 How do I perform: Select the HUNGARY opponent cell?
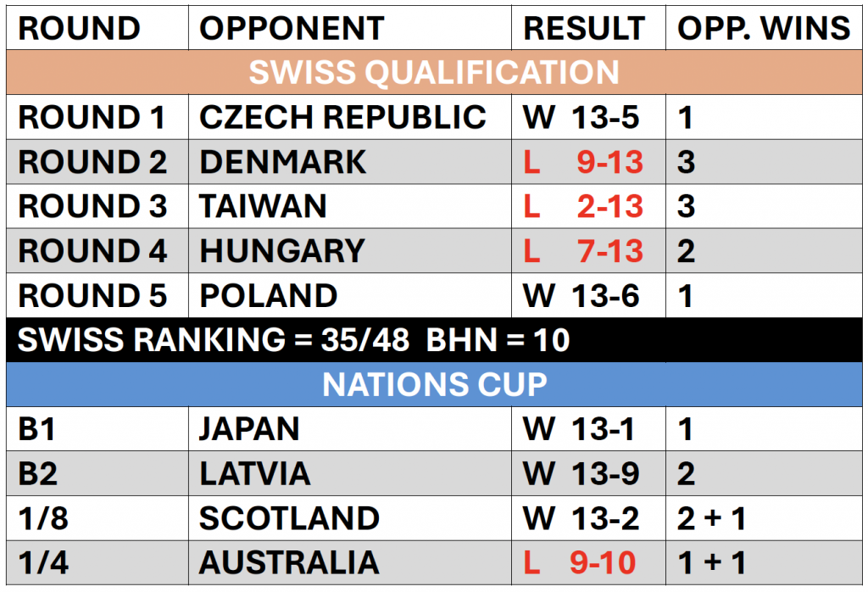[x=282, y=251]
